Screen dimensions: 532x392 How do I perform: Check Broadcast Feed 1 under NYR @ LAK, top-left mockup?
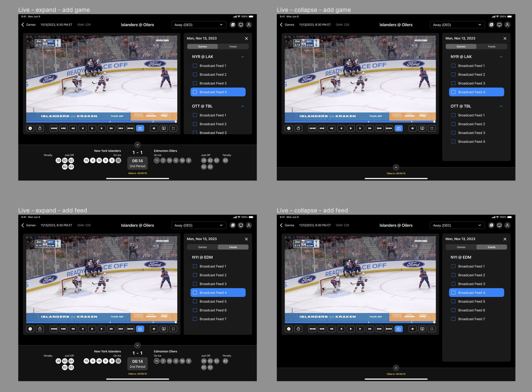pyautogui.click(x=195, y=66)
